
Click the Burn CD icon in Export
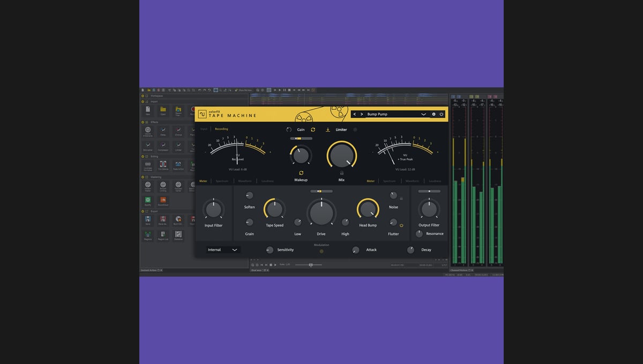point(178,219)
